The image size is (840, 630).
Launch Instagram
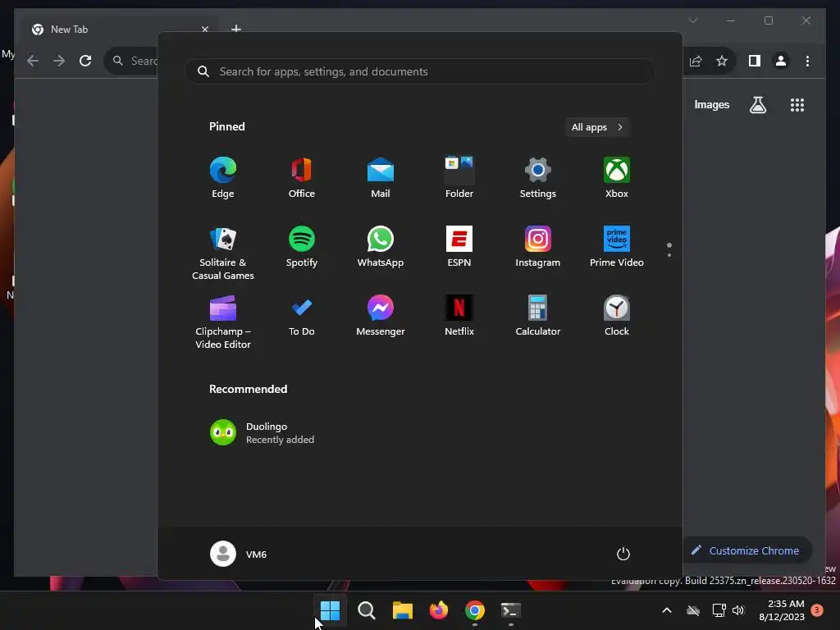pos(538,247)
